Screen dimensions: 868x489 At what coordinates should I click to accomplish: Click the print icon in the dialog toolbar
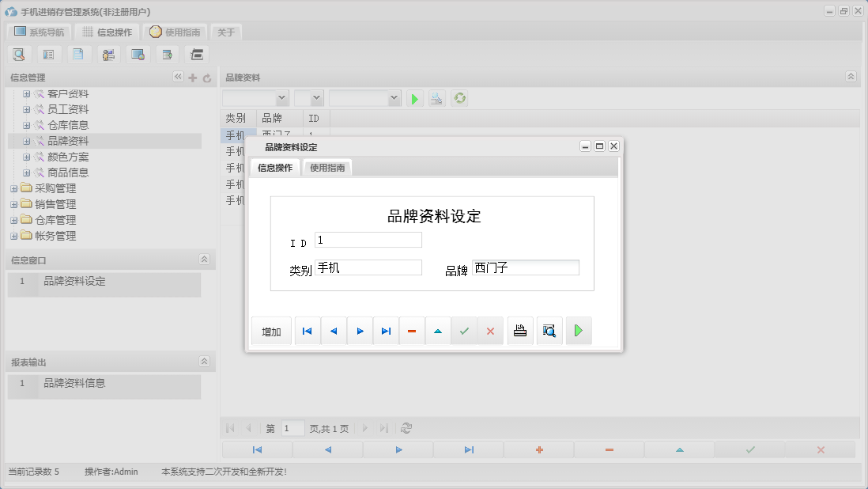tap(519, 331)
